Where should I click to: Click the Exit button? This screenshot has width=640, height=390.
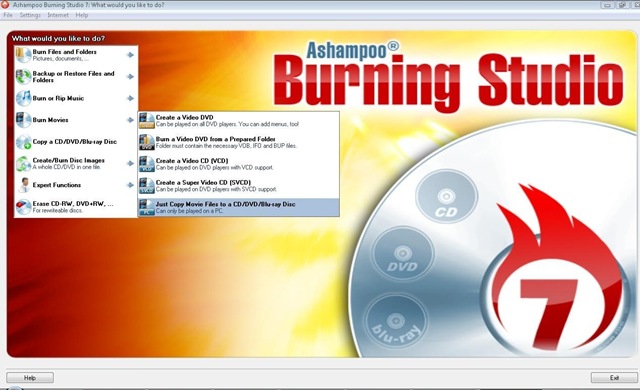click(x=614, y=378)
